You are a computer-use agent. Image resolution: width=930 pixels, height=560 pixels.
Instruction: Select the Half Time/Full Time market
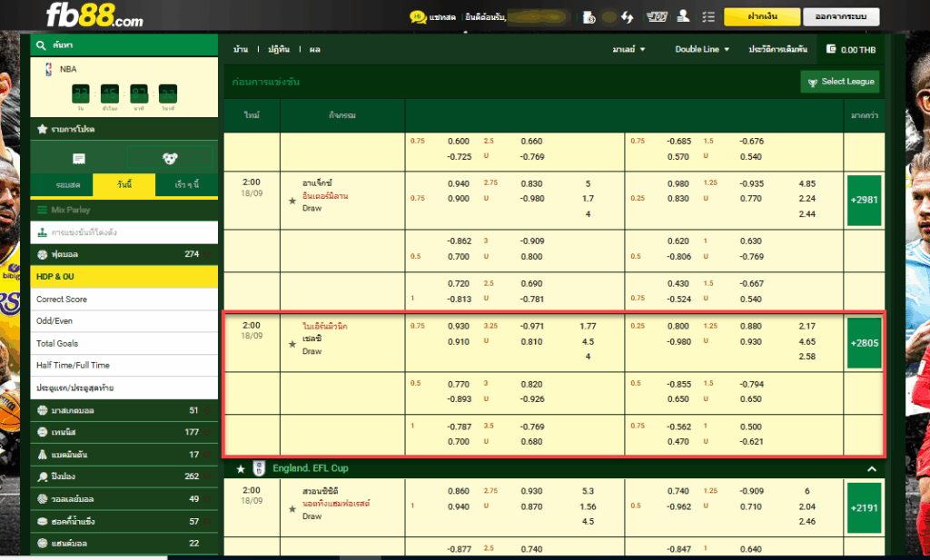[124, 366]
